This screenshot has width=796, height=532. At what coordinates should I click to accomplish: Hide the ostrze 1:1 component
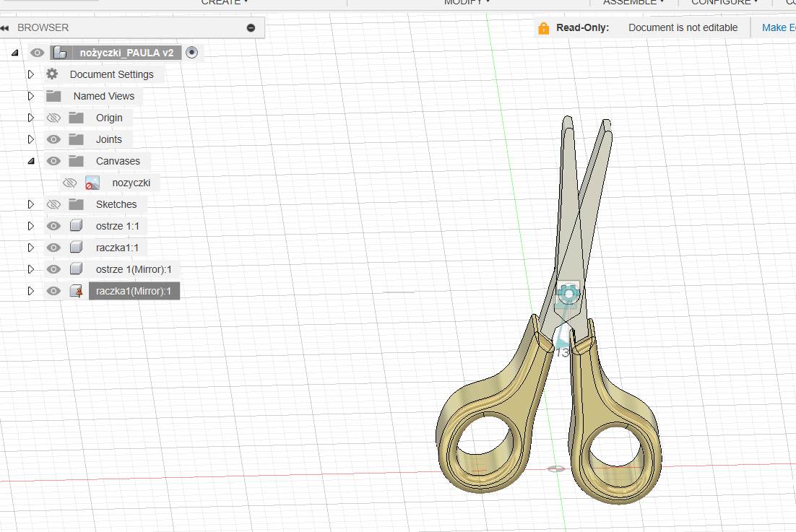[x=53, y=226]
